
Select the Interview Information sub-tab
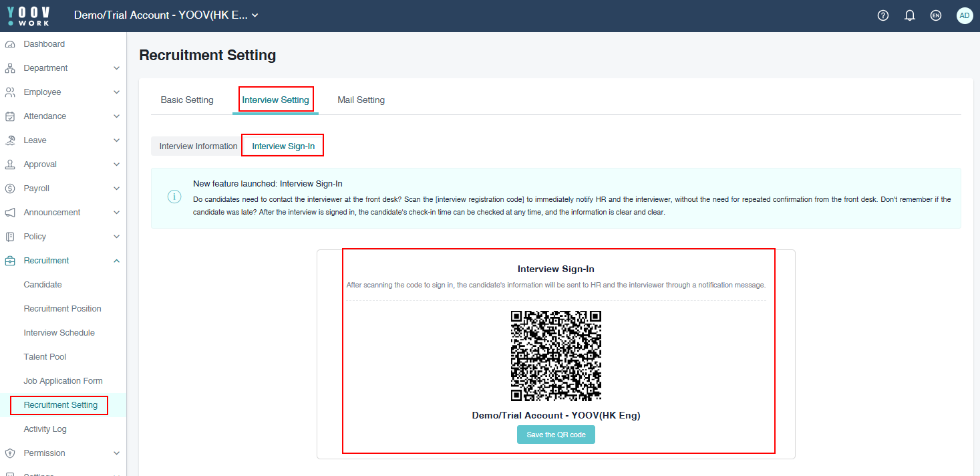(x=198, y=146)
